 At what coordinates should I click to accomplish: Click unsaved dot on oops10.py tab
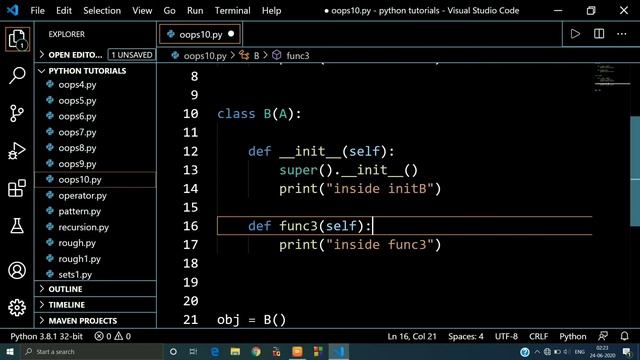point(231,34)
